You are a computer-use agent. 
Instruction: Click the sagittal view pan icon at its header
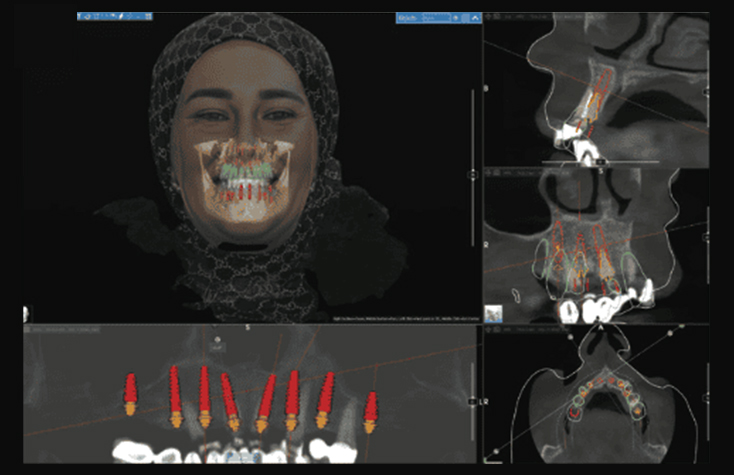[488, 16]
